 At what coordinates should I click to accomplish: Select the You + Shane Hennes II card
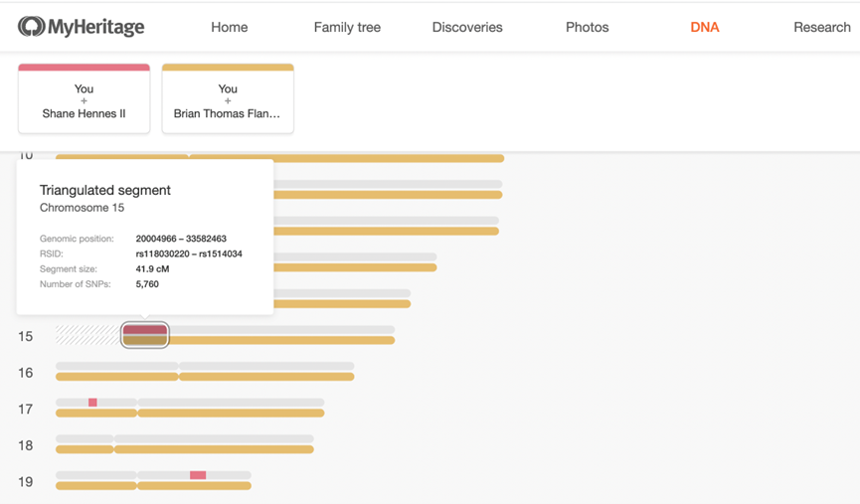[84, 98]
